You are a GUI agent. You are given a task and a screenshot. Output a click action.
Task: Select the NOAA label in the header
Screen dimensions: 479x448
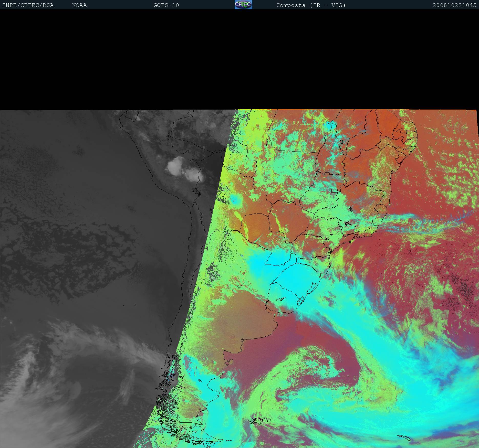(x=79, y=5)
